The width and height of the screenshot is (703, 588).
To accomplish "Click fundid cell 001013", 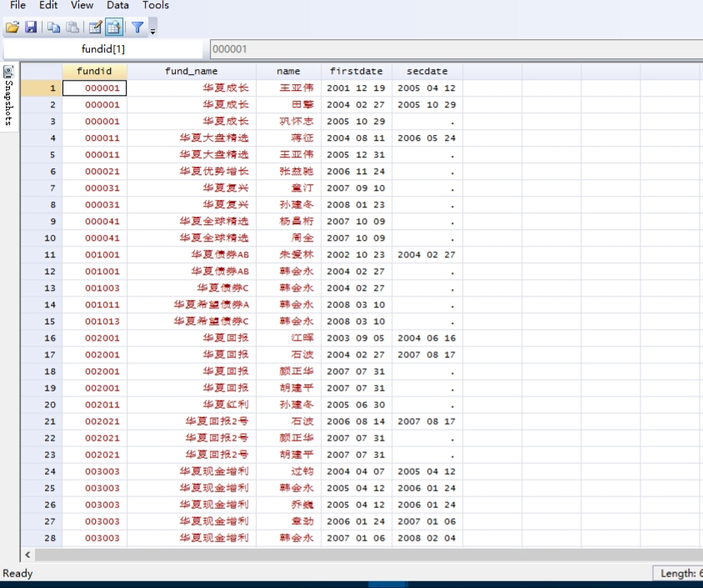I will pyautogui.click(x=95, y=321).
